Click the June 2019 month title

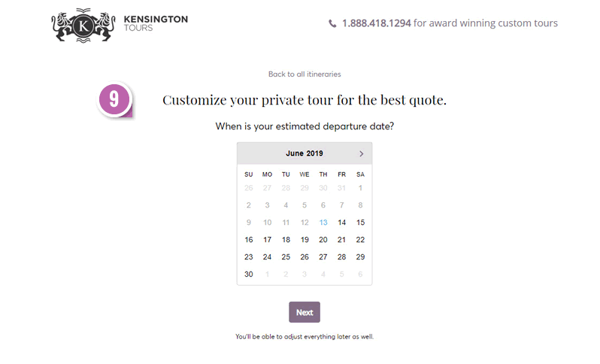pos(305,153)
